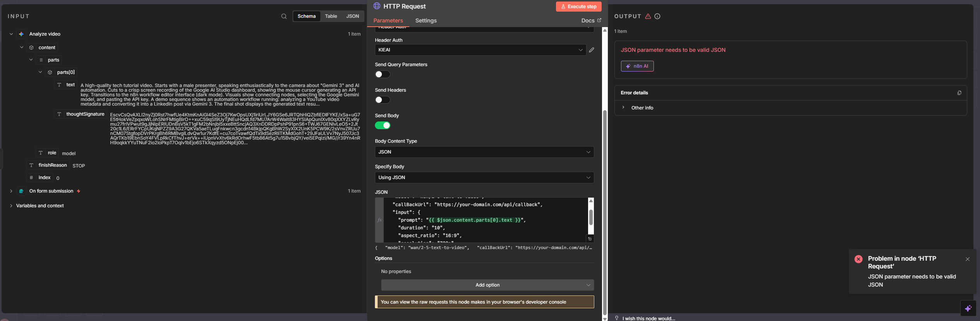The height and width of the screenshot is (321, 980).
Task: Click inside the JSON body editor field
Action: pos(484,220)
